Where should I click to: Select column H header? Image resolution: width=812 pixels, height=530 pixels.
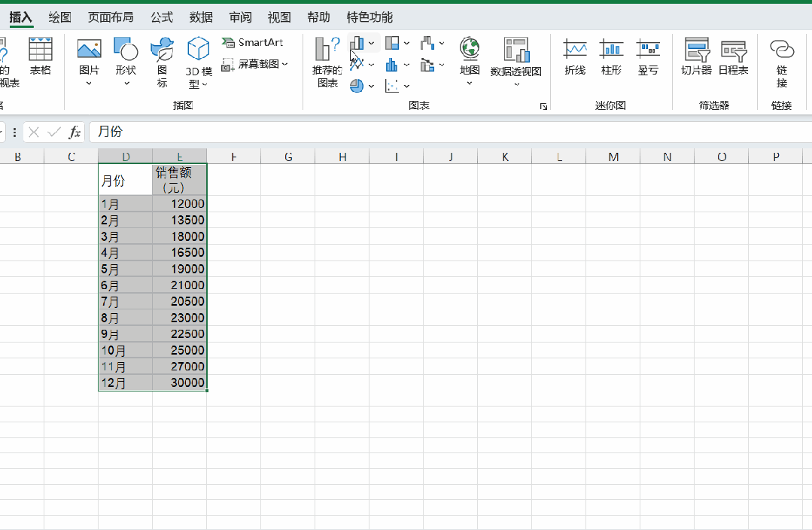click(342, 156)
